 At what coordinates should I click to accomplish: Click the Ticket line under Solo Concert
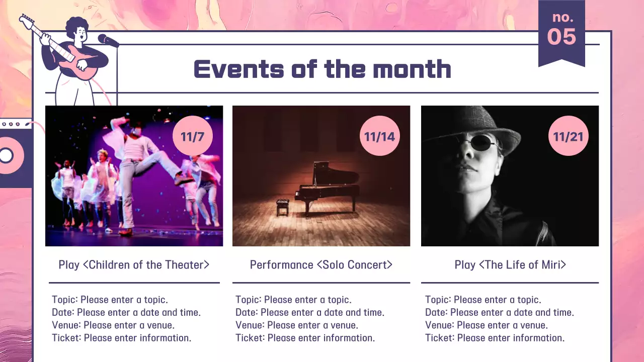[305, 338]
